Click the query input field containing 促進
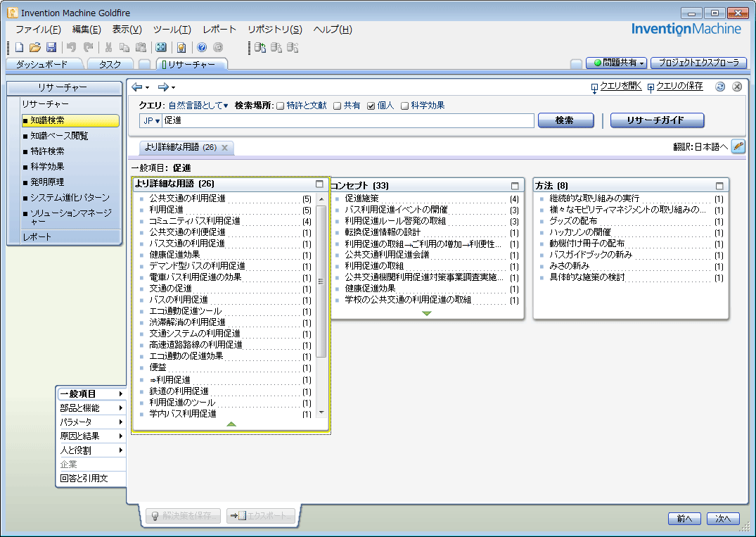Image resolution: width=756 pixels, height=537 pixels. pos(347,120)
